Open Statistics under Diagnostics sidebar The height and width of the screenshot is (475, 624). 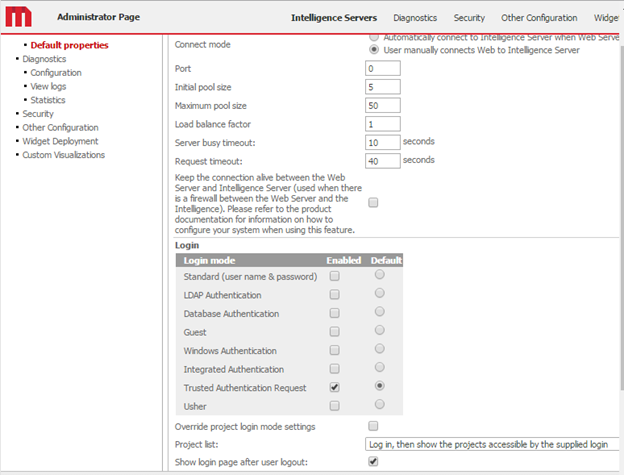tap(48, 100)
